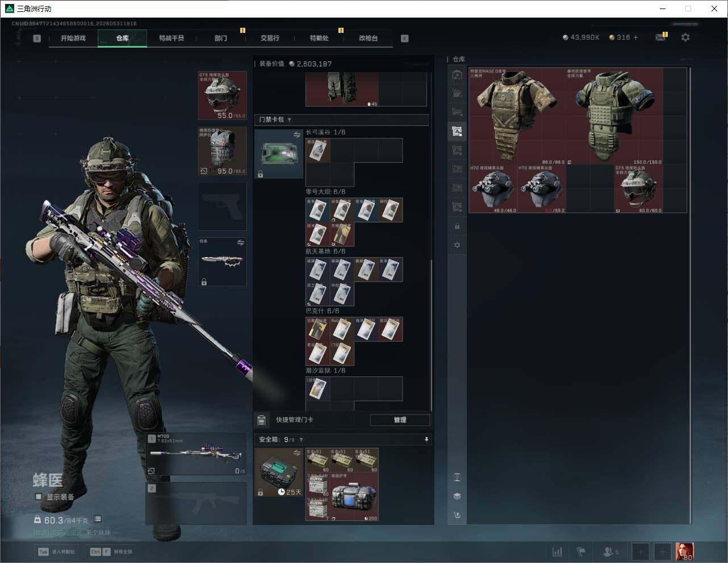Click the Ctrl F 转移全部 shortcut button

pyautogui.click(x=111, y=552)
